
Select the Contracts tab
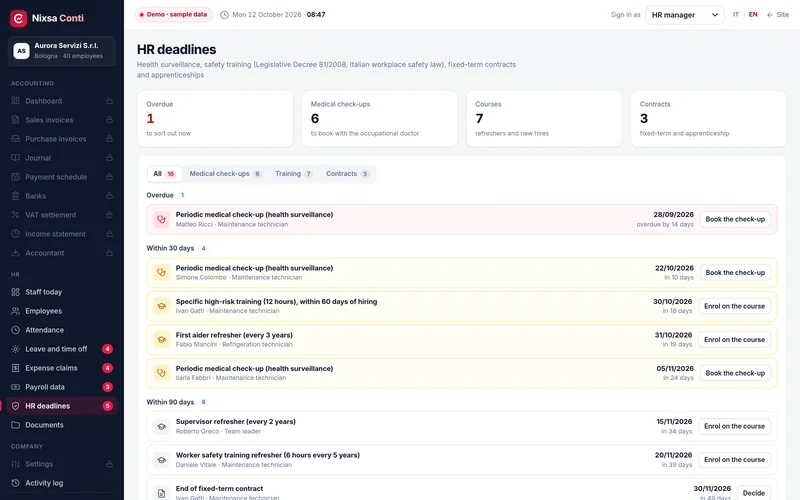coord(347,174)
